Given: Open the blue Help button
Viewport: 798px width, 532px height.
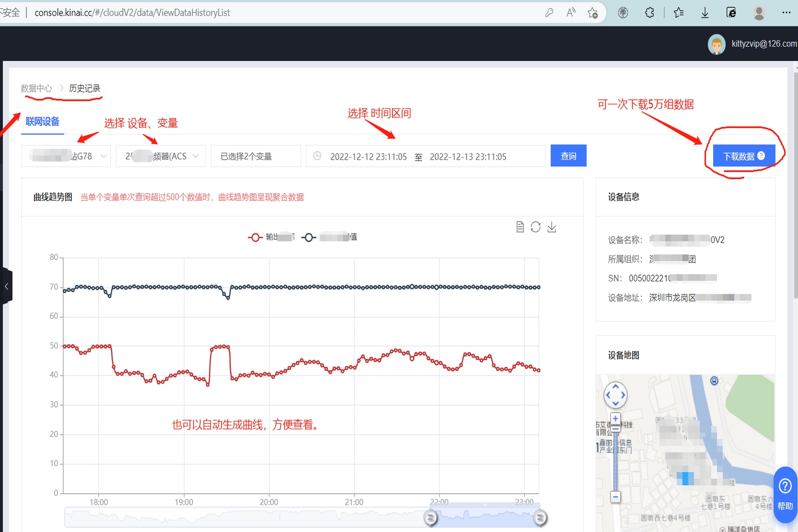Looking at the screenshot, I should [785, 494].
